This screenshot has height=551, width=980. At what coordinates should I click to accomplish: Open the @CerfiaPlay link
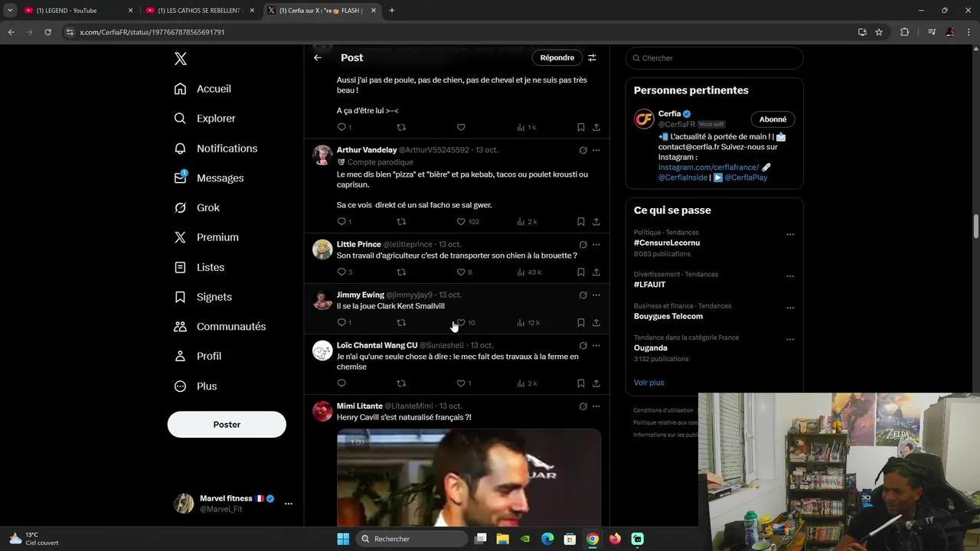tap(746, 178)
